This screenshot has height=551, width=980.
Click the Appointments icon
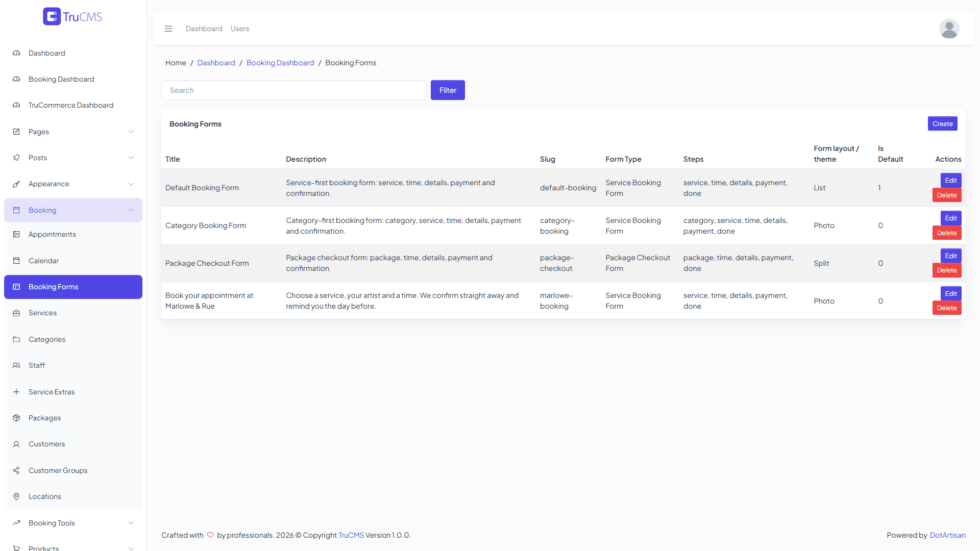pos(16,234)
